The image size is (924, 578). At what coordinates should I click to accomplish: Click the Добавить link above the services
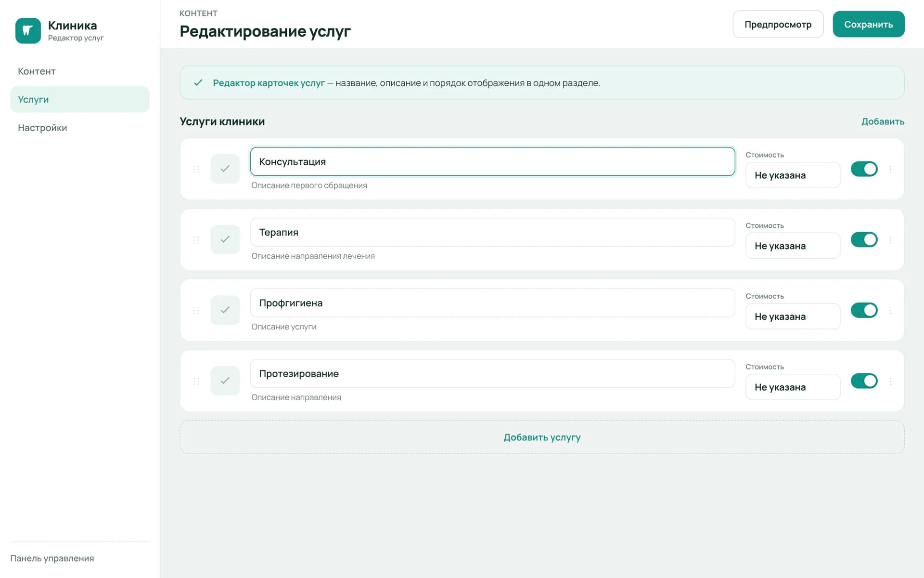(x=883, y=121)
